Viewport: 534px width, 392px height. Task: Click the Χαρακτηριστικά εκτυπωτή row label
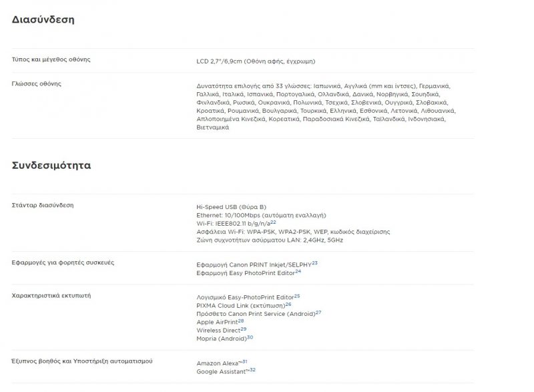click(x=51, y=296)
